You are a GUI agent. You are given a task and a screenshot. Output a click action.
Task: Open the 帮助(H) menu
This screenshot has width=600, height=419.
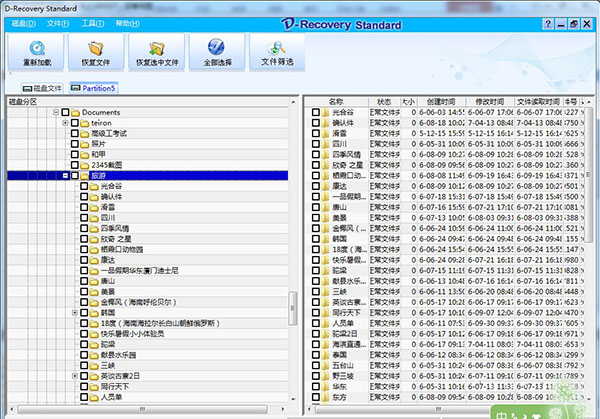coord(127,23)
